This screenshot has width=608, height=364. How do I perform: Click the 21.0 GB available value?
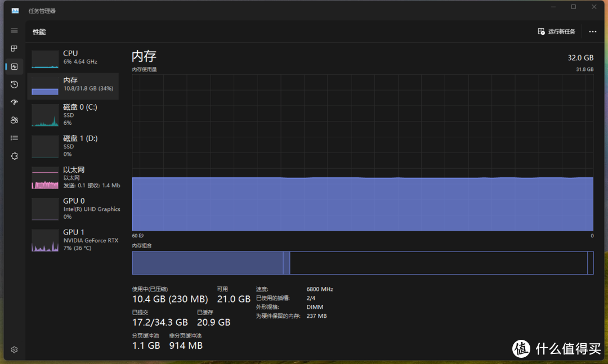click(234, 299)
